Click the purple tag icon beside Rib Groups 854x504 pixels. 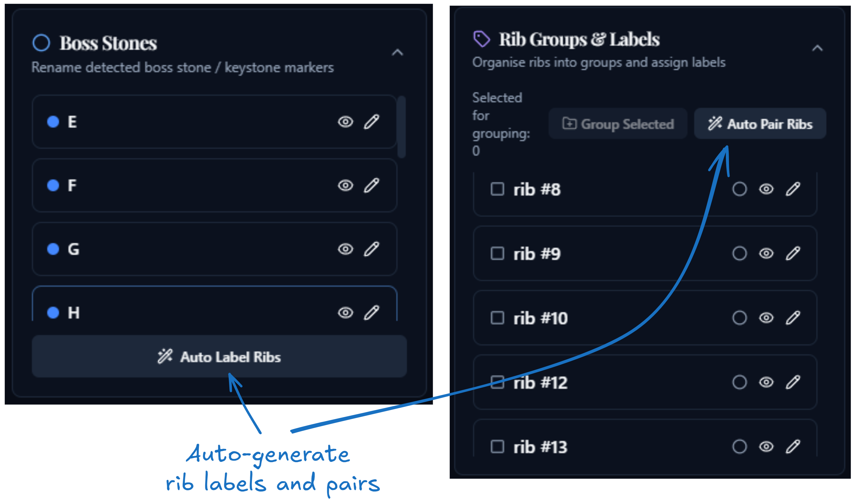(482, 39)
